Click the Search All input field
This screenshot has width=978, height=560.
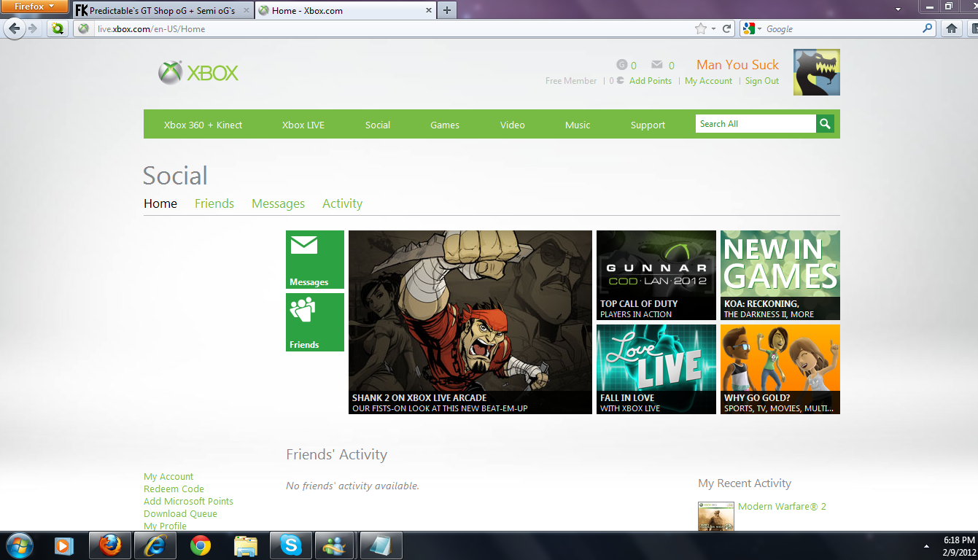pos(756,124)
